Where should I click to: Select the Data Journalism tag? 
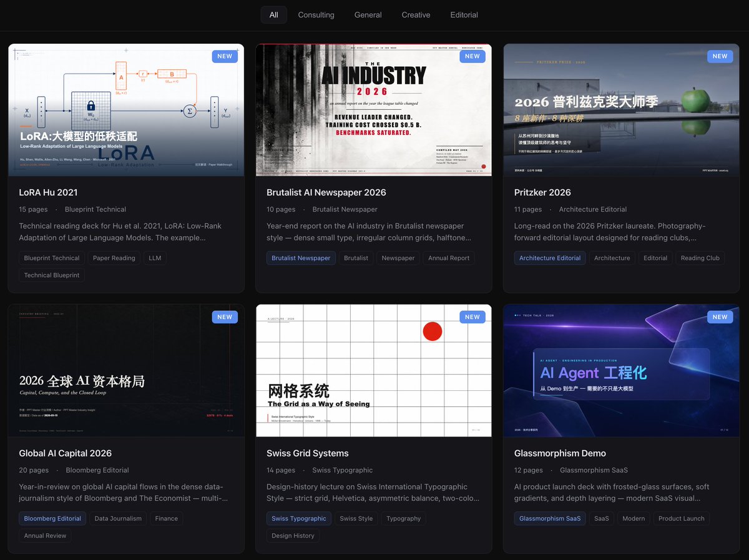tap(118, 518)
